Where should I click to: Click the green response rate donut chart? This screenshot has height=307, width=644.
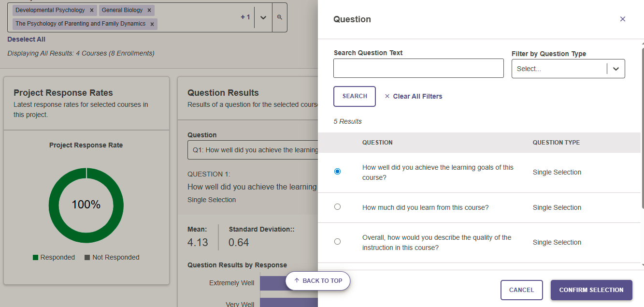point(86,174)
